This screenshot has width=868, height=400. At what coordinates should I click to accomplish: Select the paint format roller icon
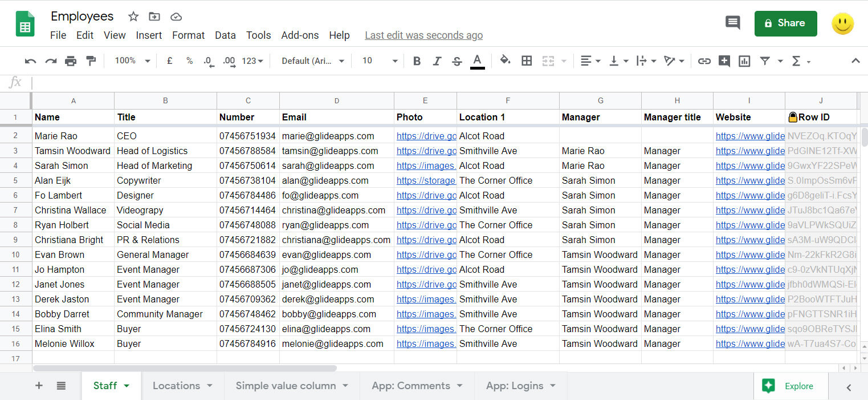coord(91,61)
